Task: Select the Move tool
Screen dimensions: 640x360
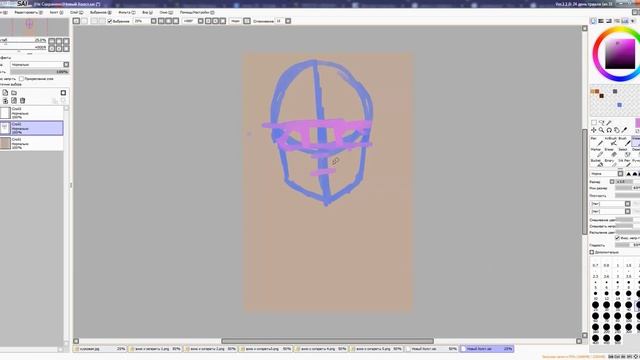Action: [x=594, y=130]
